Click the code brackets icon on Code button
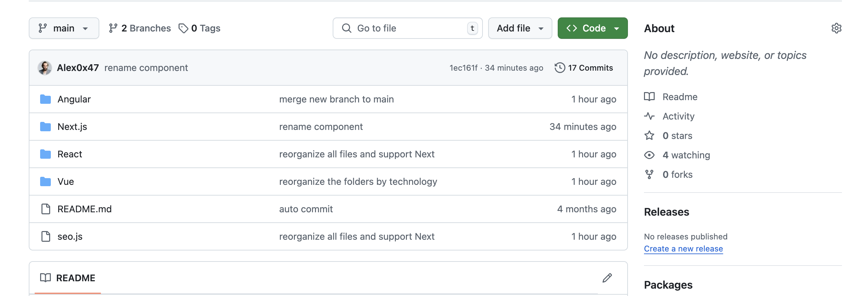The image size is (868, 296). (571, 28)
